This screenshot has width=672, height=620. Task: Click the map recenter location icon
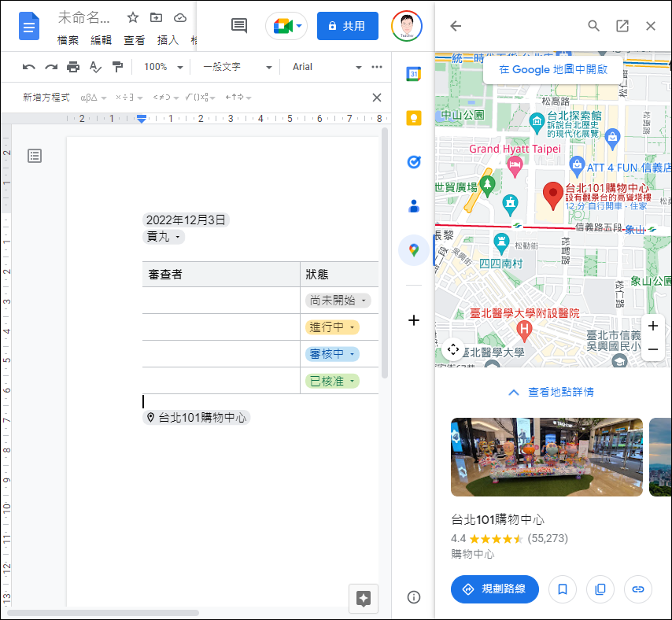pyautogui.click(x=453, y=349)
